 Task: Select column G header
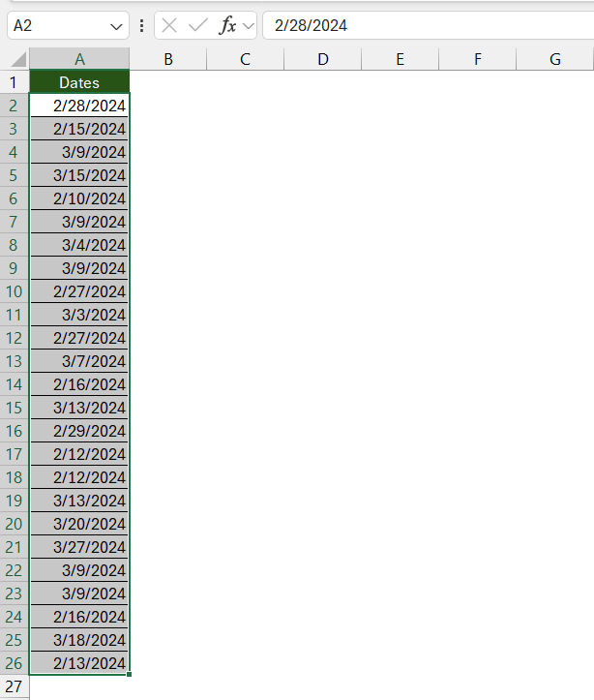554,59
